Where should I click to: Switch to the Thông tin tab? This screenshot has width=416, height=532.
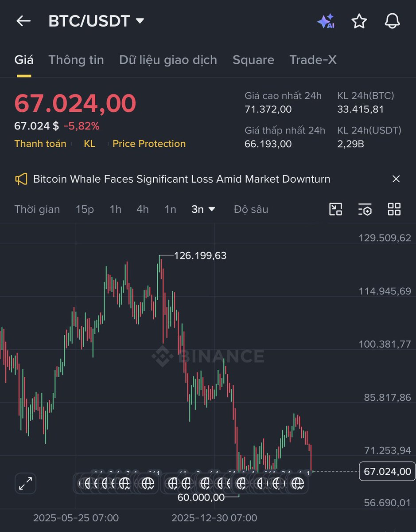[x=76, y=60]
